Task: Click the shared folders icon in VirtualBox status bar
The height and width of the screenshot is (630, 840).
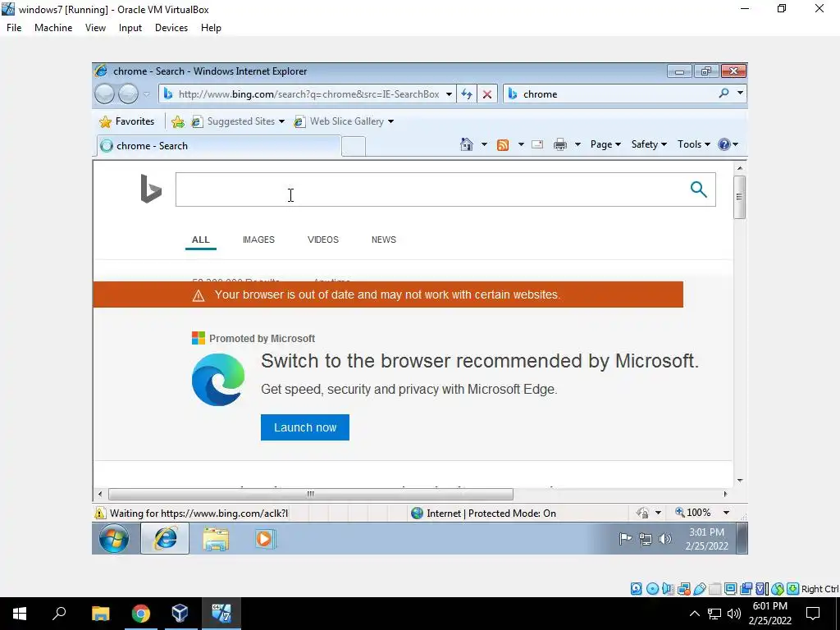Action: tap(715, 589)
